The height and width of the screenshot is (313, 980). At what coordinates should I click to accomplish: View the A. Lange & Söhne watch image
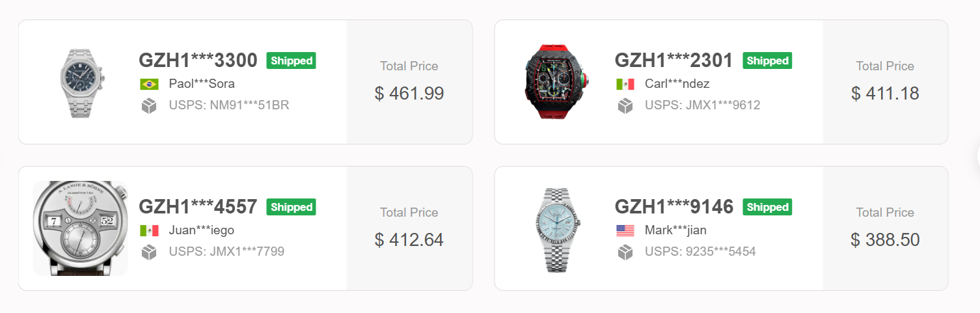(80, 228)
